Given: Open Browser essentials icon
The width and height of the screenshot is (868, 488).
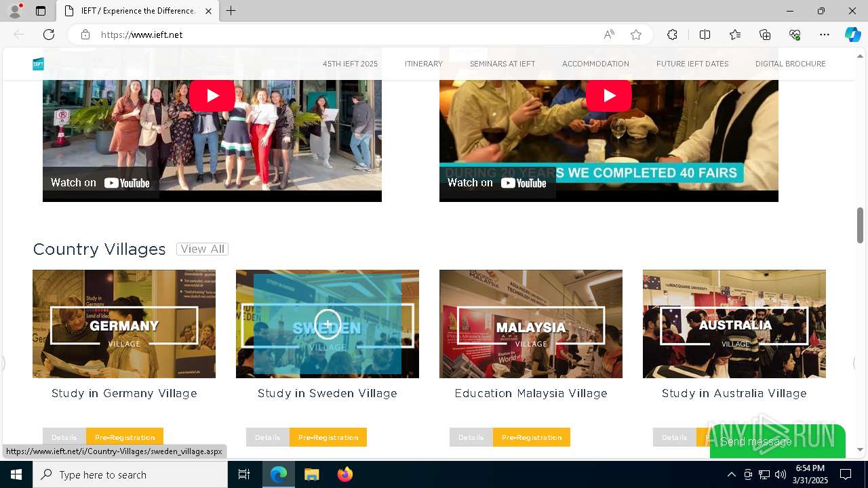Looking at the screenshot, I should (x=795, y=35).
